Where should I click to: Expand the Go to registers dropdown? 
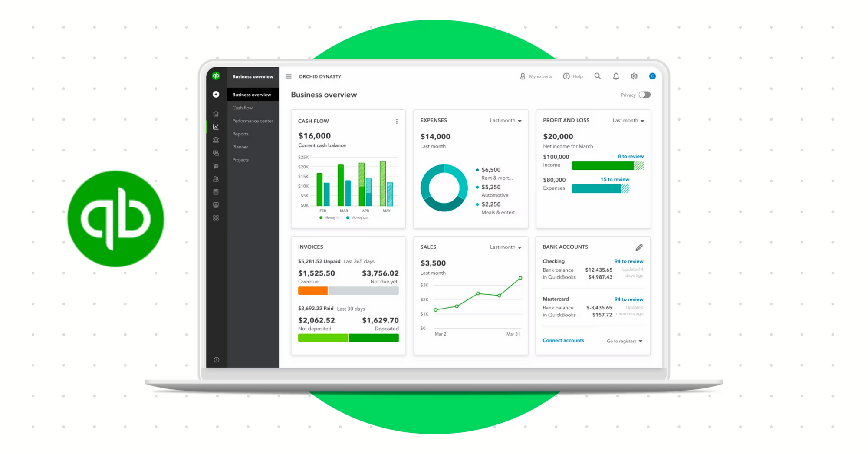(625, 341)
